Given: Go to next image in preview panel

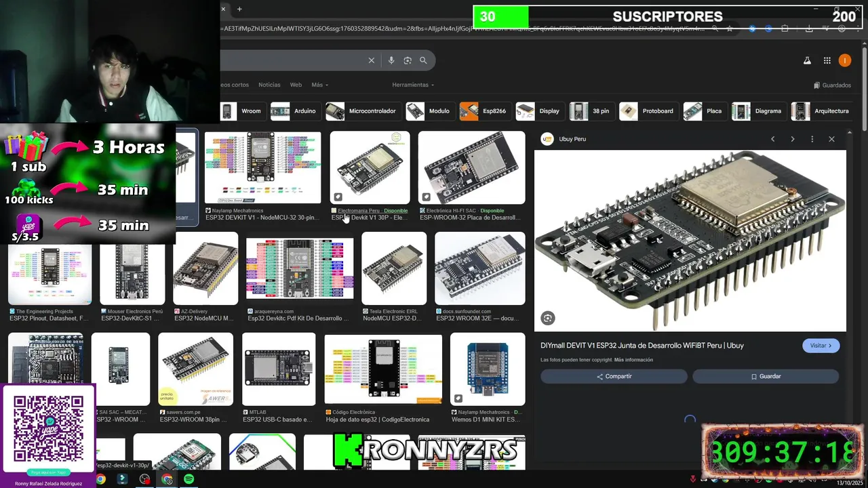Looking at the screenshot, I should (792, 139).
